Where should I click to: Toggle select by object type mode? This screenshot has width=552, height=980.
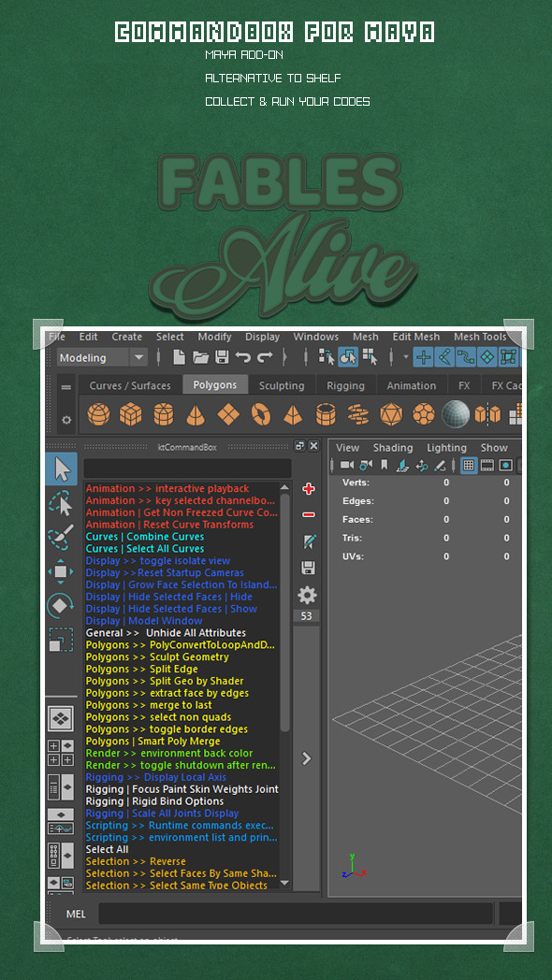click(x=348, y=357)
